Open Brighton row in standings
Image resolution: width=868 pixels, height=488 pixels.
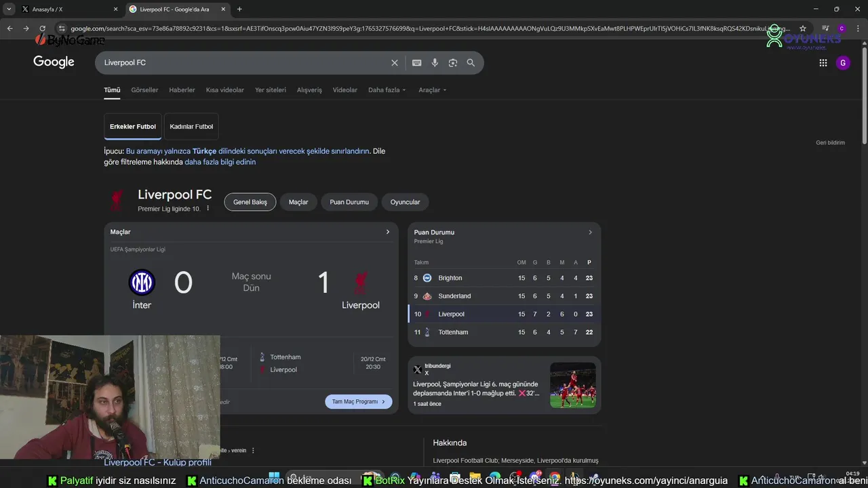click(504, 278)
